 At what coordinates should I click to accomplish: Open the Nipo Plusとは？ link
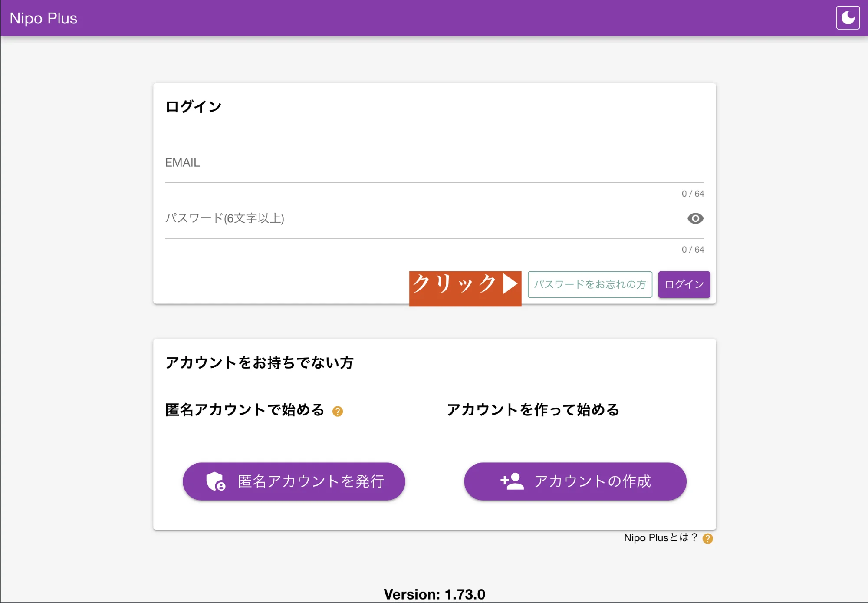[660, 538]
